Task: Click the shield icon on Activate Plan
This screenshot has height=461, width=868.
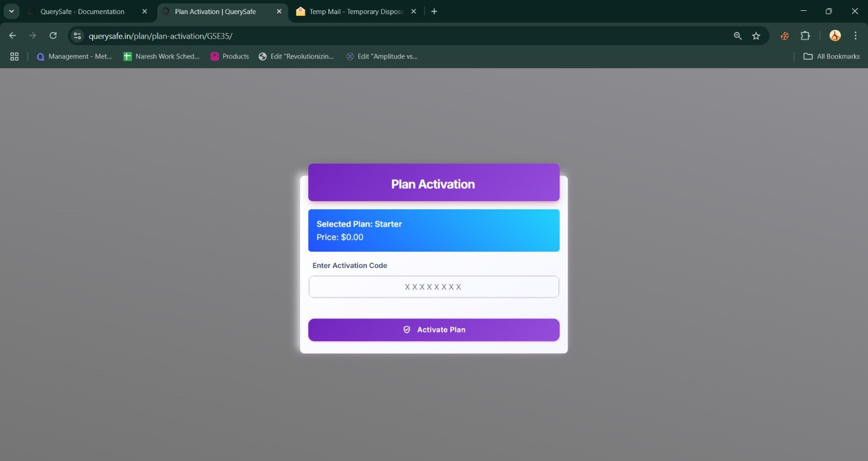Action: 407,330
